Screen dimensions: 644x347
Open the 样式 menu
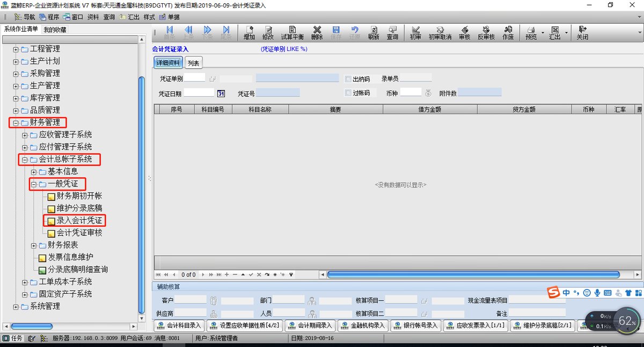(x=149, y=17)
